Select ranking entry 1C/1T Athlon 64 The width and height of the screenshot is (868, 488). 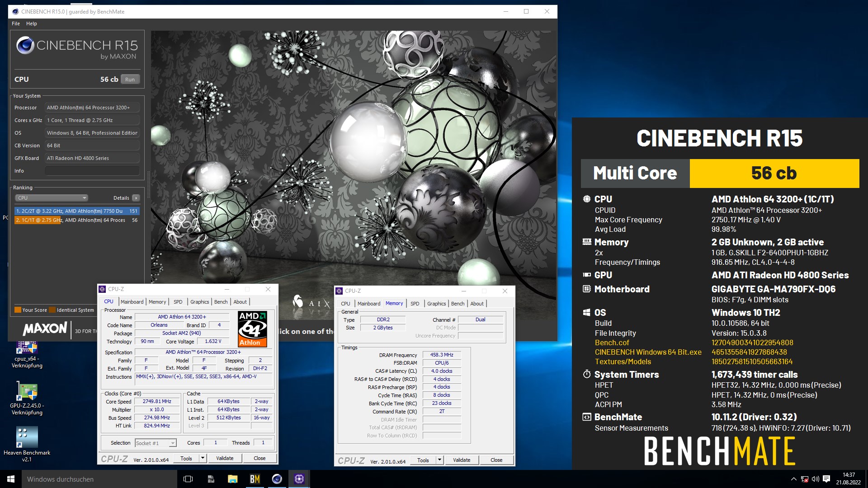pyautogui.click(x=77, y=220)
